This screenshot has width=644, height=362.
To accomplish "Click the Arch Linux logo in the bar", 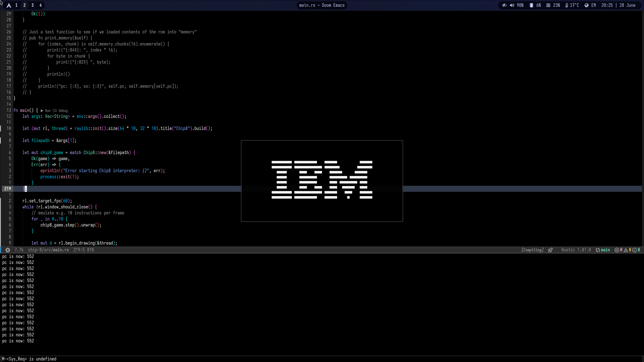I will coord(9,5).
